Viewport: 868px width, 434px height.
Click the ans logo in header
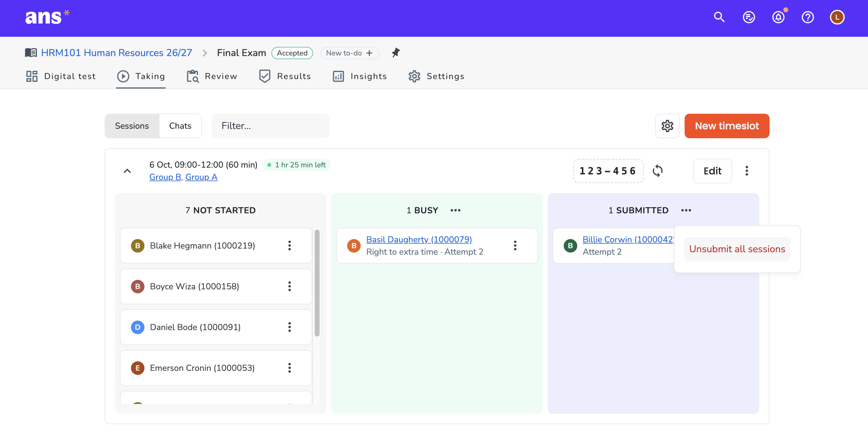[x=47, y=17]
